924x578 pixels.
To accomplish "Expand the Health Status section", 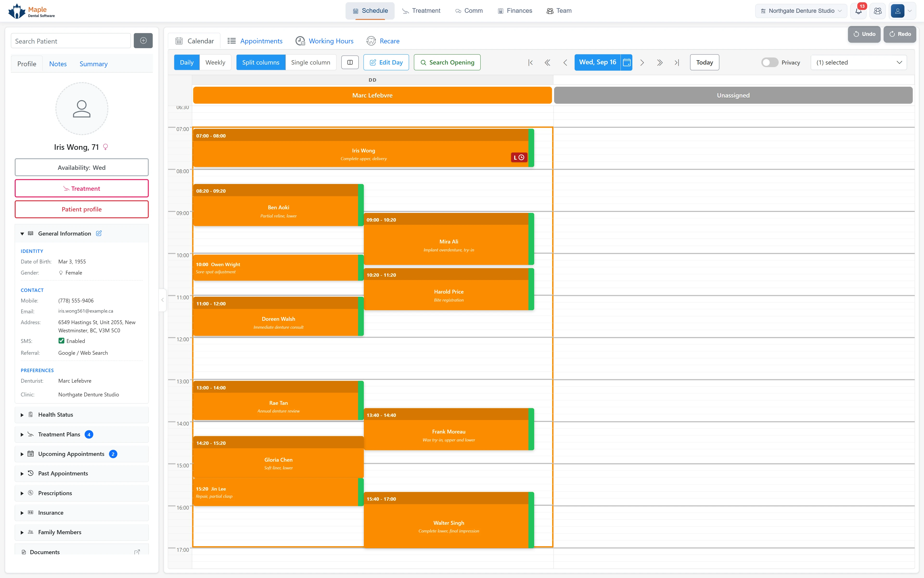I will point(82,415).
